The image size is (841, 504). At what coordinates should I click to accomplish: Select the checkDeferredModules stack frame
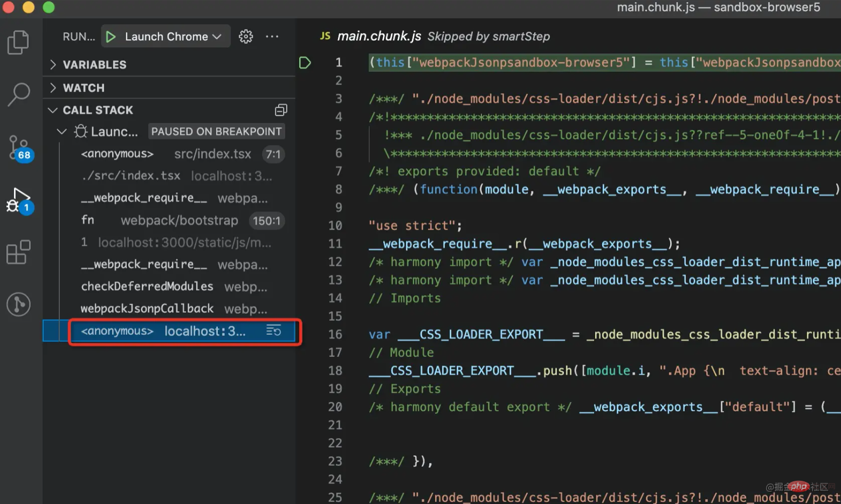(x=147, y=286)
